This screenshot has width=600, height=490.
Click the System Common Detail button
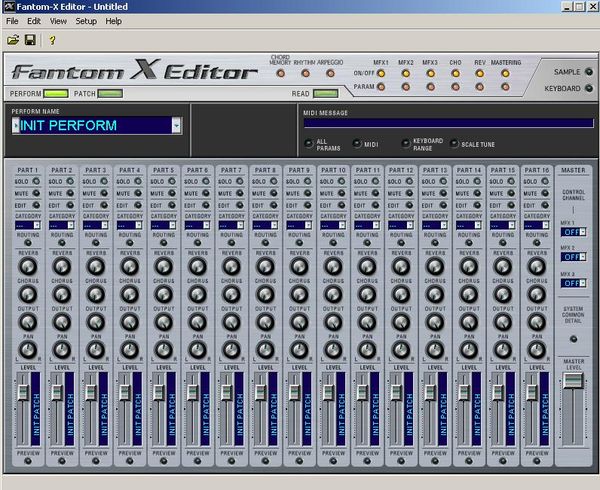click(x=573, y=339)
